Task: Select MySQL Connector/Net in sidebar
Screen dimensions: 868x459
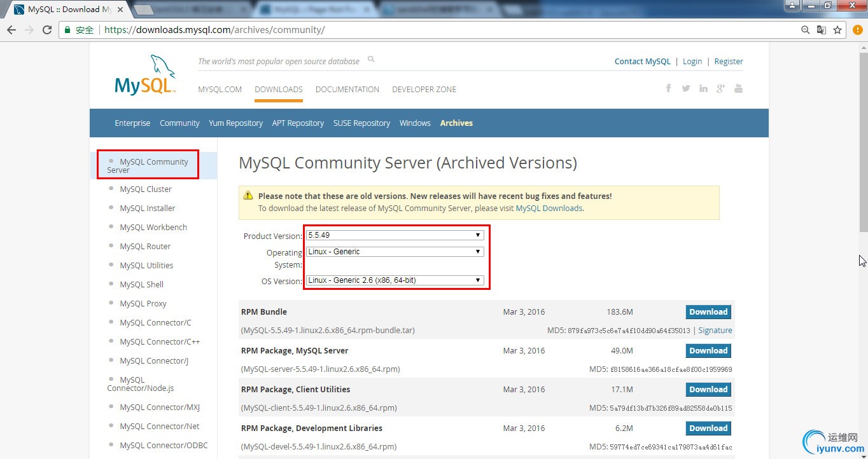Action: 160,427
